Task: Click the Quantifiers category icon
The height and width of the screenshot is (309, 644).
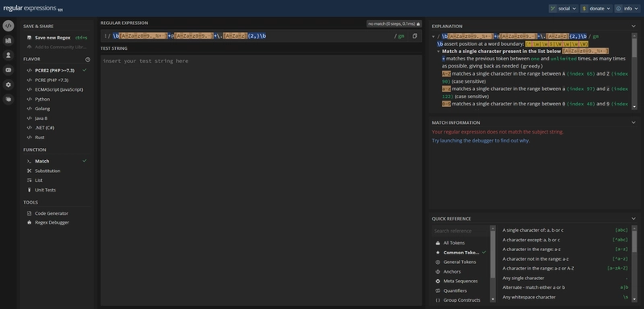Action: (x=438, y=290)
